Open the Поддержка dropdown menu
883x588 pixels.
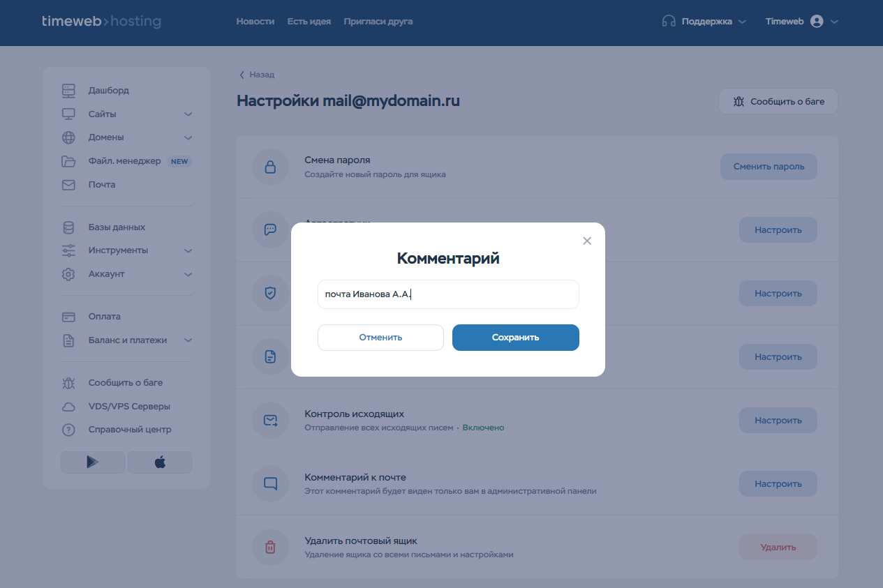coord(706,22)
